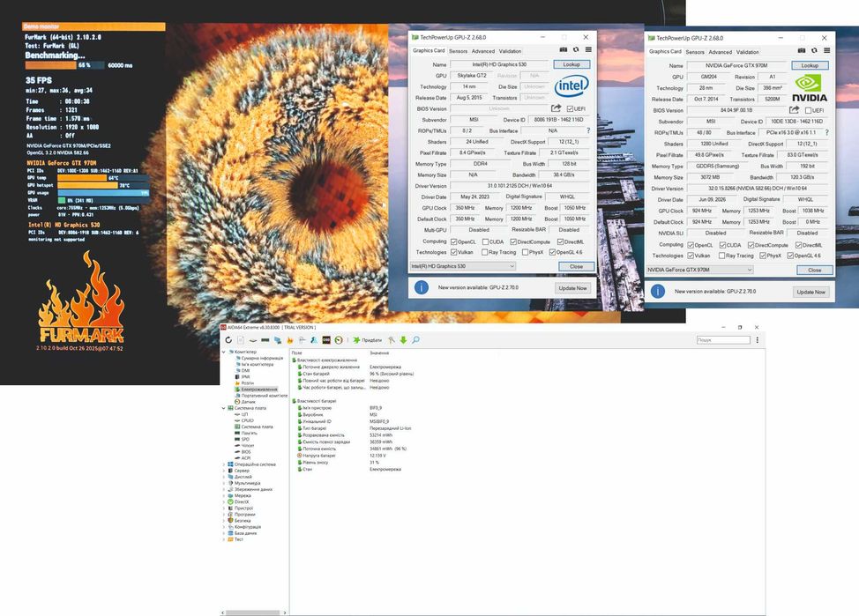Click the memory module icon in AIDA64 toolbar
Viewport: 859px width, 616px height.
(265, 340)
